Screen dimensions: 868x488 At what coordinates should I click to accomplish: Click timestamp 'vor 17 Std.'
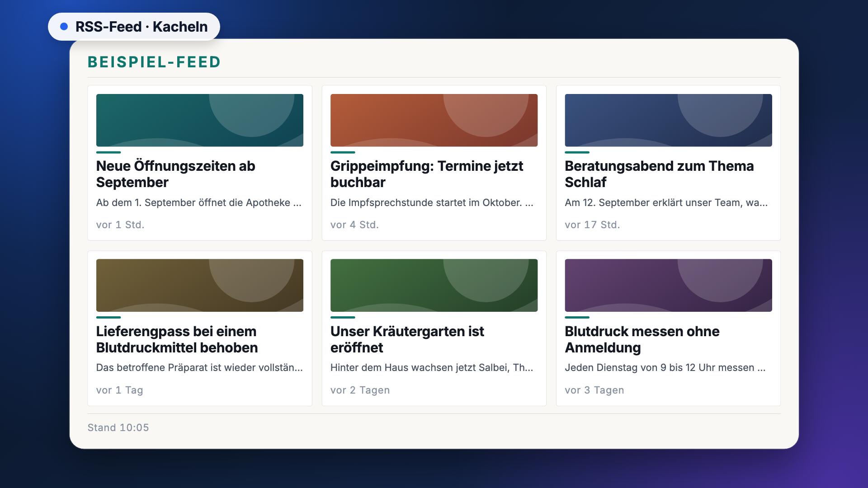coord(592,225)
